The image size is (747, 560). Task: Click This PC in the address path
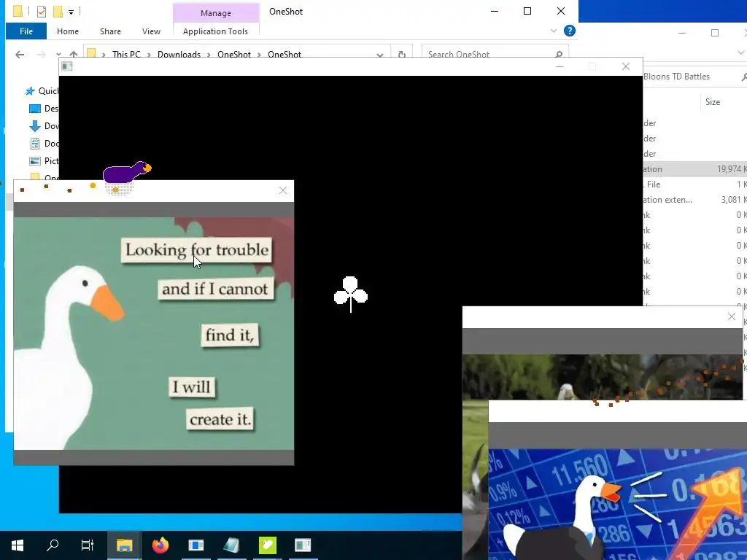click(126, 54)
